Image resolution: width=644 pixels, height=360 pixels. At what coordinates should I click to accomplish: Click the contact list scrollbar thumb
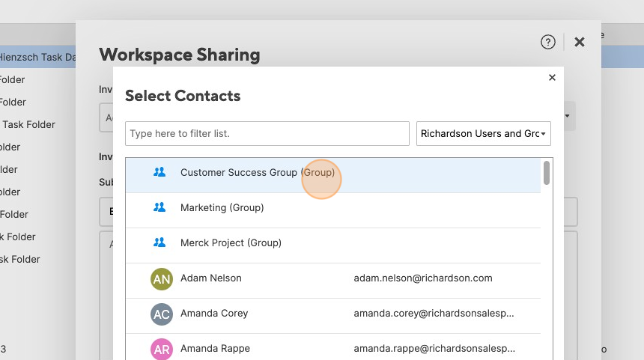tap(547, 173)
